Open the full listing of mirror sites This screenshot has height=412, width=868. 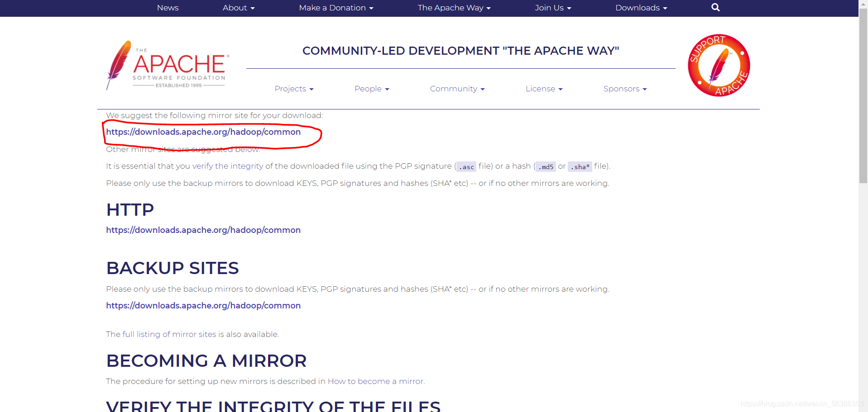click(169, 334)
